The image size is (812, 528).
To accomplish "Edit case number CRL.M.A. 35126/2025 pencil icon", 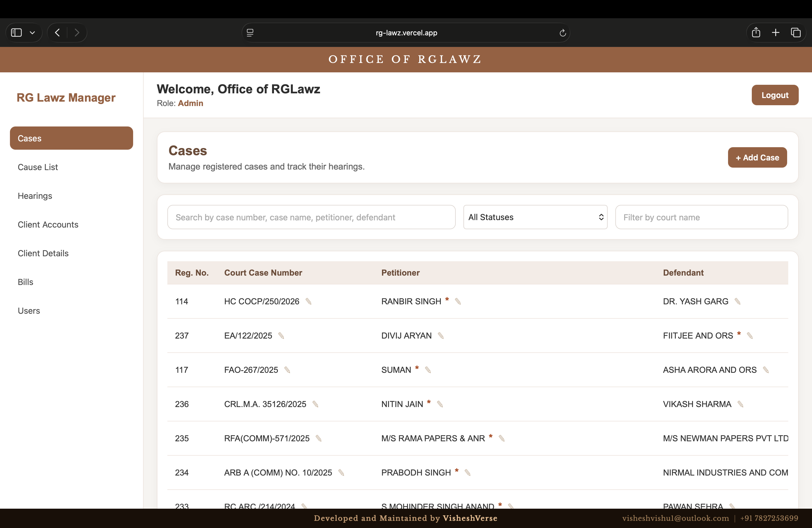I will click(316, 404).
